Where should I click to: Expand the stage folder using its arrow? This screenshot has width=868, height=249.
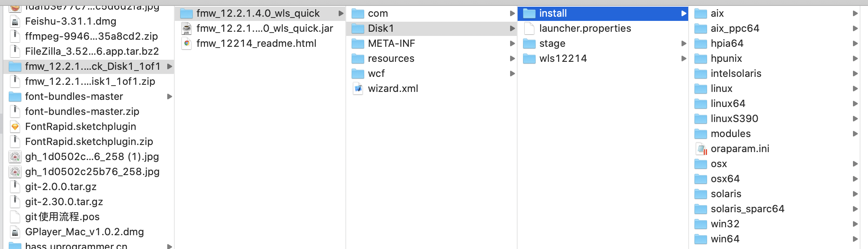click(x=684, y=43)
